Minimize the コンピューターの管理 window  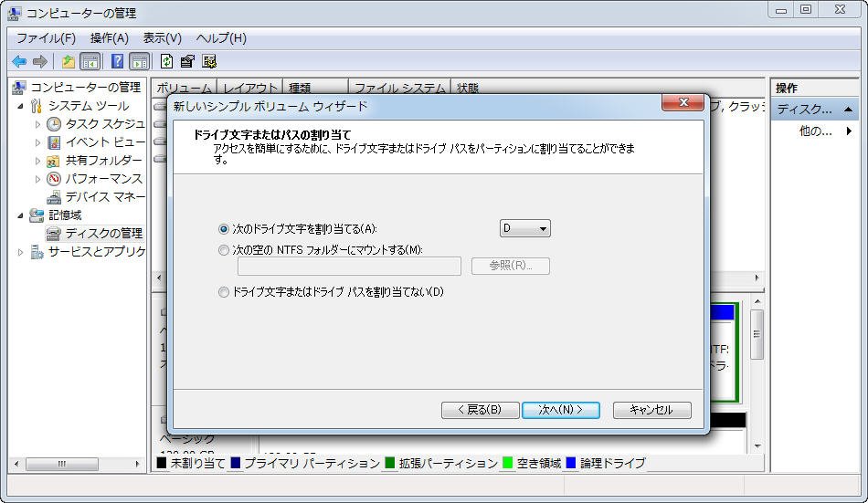(781, 10)
